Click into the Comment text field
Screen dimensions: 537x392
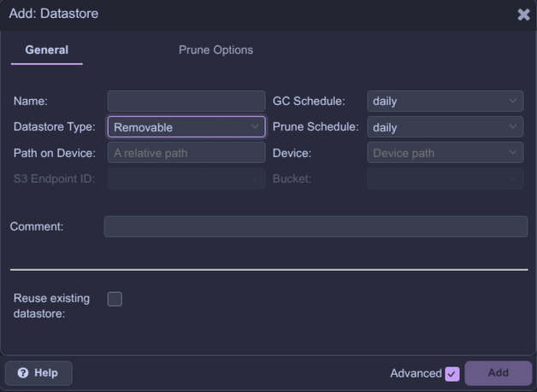coord(316,226)
